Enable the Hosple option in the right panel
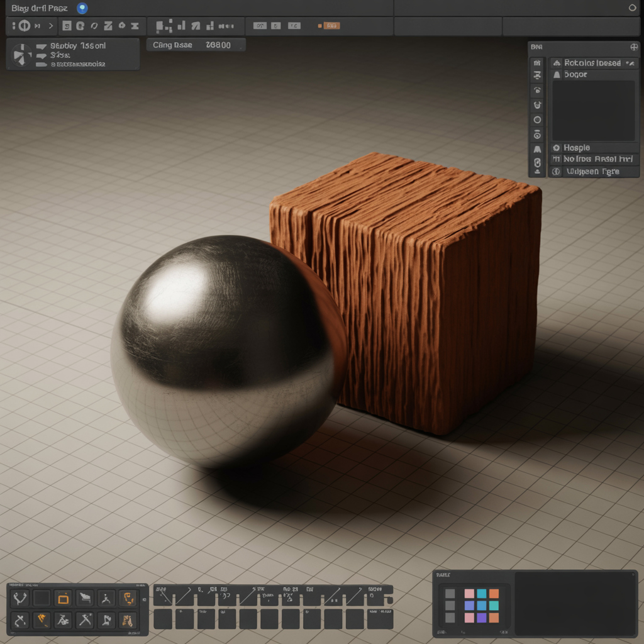644x644 pixels. pyautogui.click(x=591, y=148)
